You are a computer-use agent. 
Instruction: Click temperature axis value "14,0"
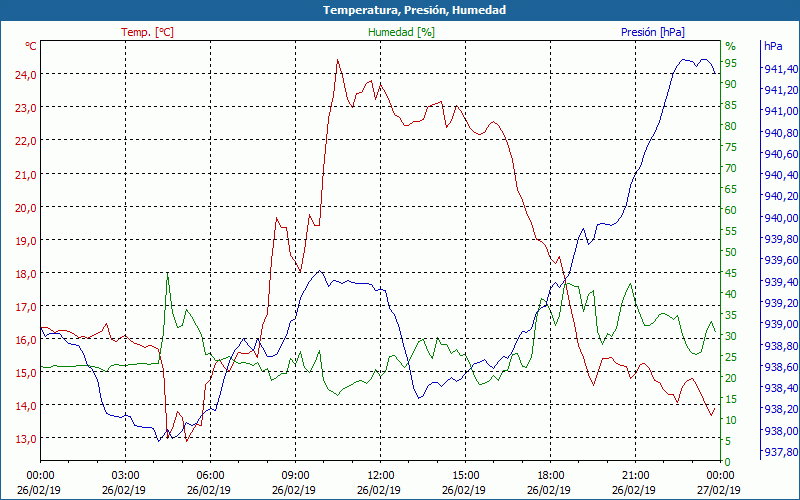click(26, 406)
